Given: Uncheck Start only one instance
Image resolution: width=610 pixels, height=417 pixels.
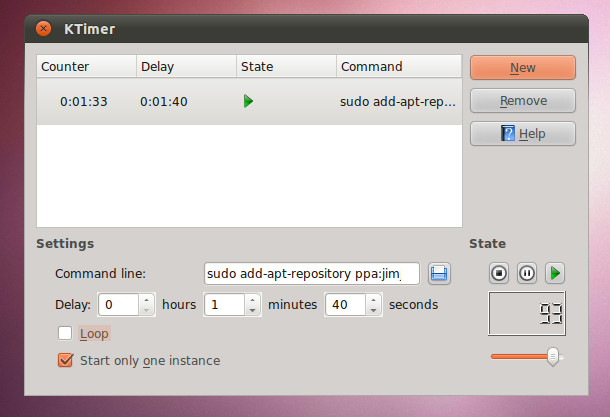Looking at the screenshot, I should [65, 360].
